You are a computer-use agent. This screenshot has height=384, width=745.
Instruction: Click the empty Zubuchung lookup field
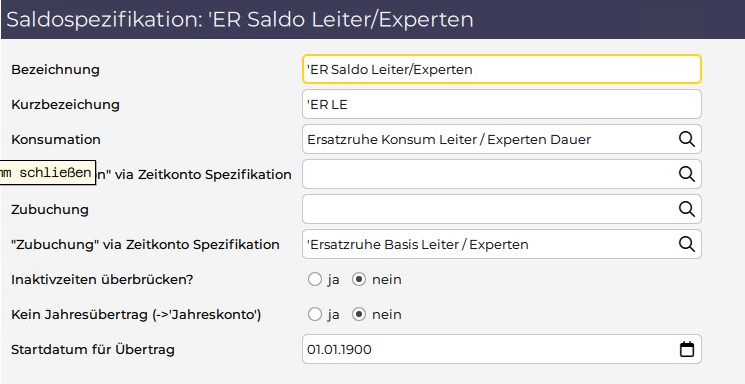point(489,209)
